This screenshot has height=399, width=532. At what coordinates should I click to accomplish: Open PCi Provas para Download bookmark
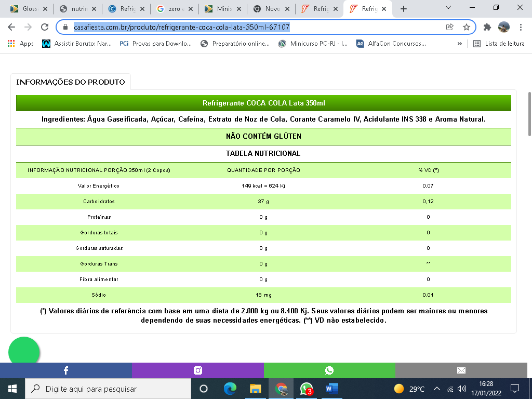click(155, 44)
